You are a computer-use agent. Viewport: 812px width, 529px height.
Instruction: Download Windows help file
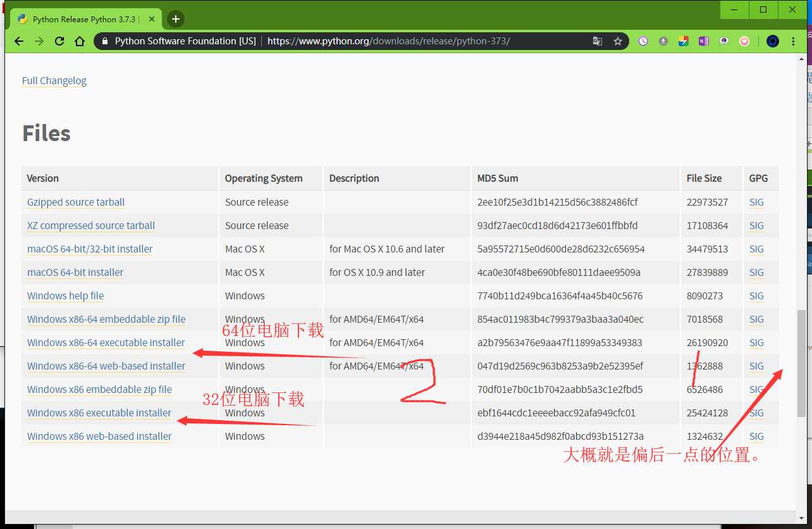tap(65, 296)
